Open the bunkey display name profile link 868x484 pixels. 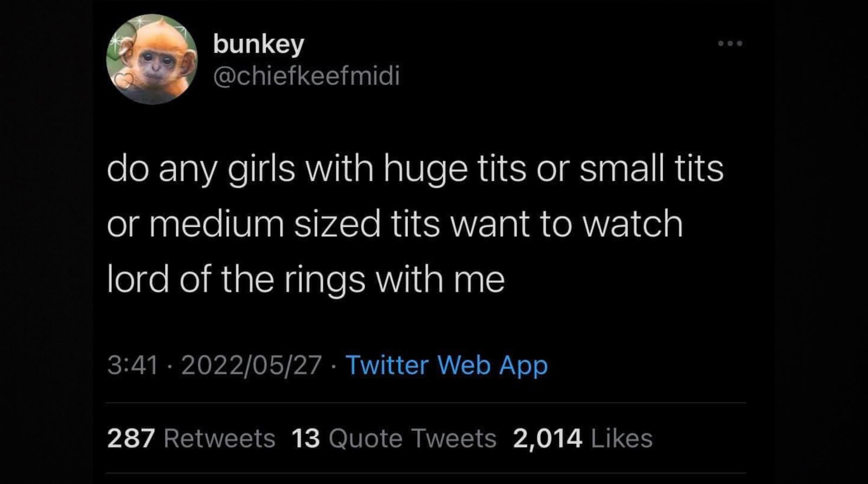[259, 44]
